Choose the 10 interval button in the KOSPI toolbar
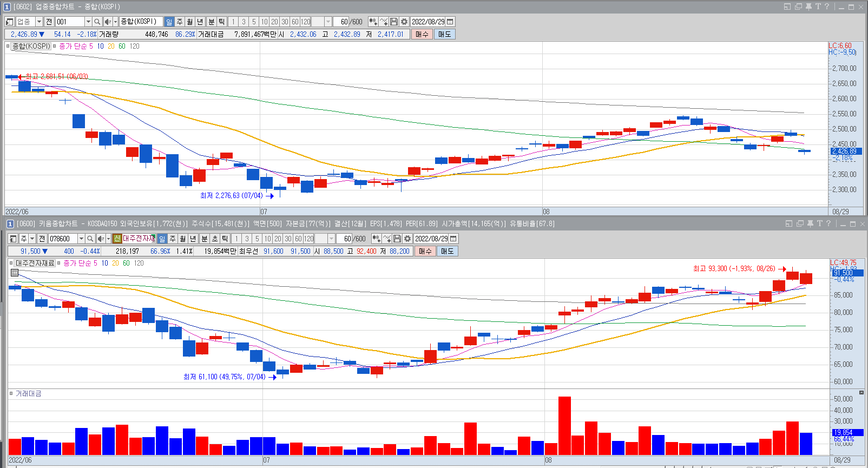The height and width of the screenshot is (468, 868). click(x=264, y=22)
